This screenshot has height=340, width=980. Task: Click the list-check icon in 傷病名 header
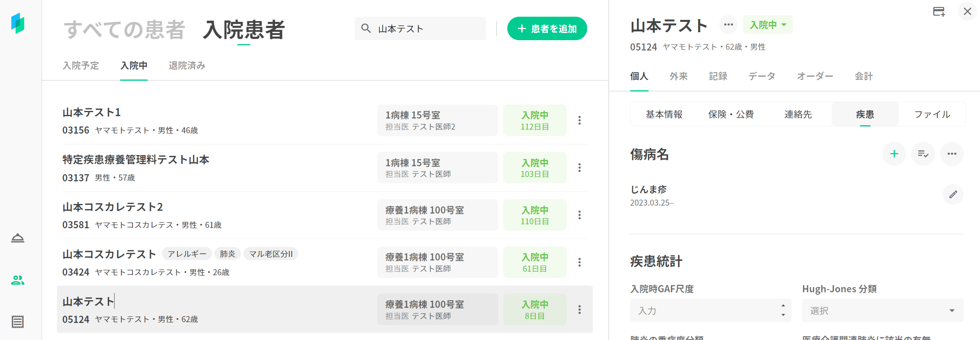coord(923,154)
